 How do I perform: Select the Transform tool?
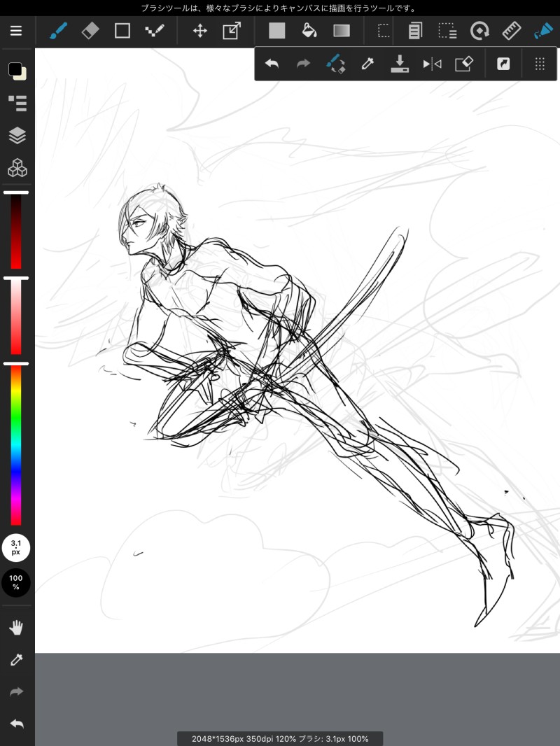[x=232, y=31]
